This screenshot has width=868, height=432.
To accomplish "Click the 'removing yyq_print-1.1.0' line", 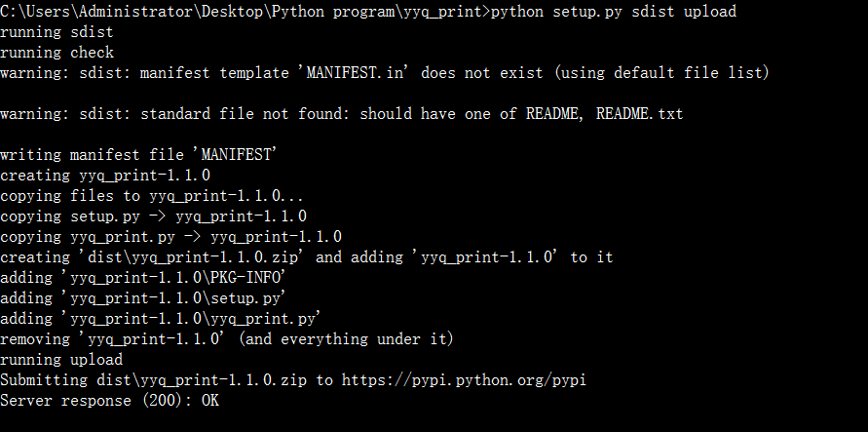I will pyautogui.click(x=227, y=339).
